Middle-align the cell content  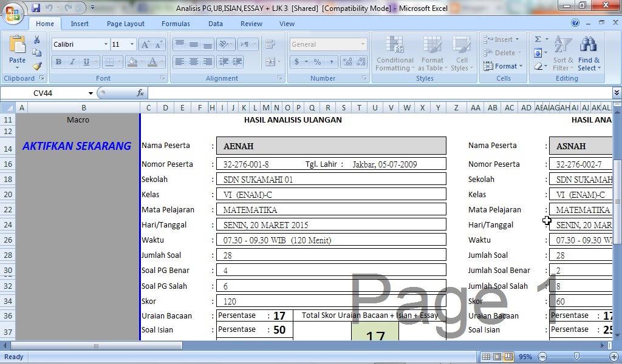click(x=194, y=44)
